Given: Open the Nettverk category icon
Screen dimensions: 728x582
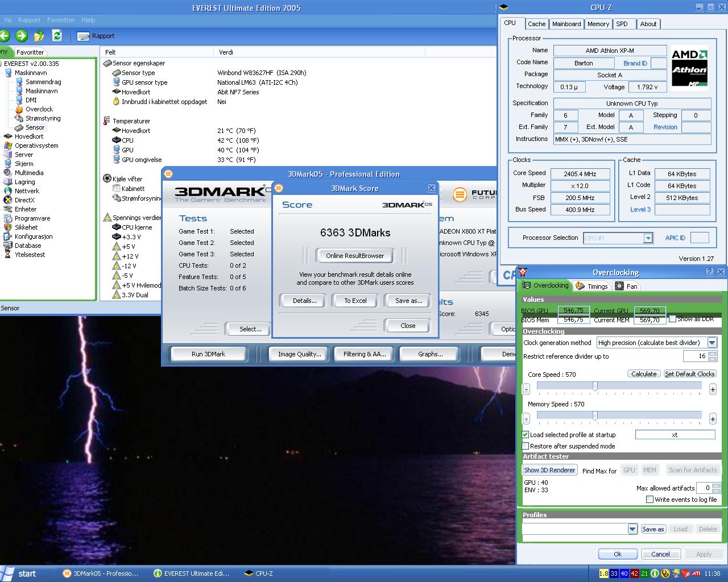Looking at the screenshot, I should pos(8,191).
